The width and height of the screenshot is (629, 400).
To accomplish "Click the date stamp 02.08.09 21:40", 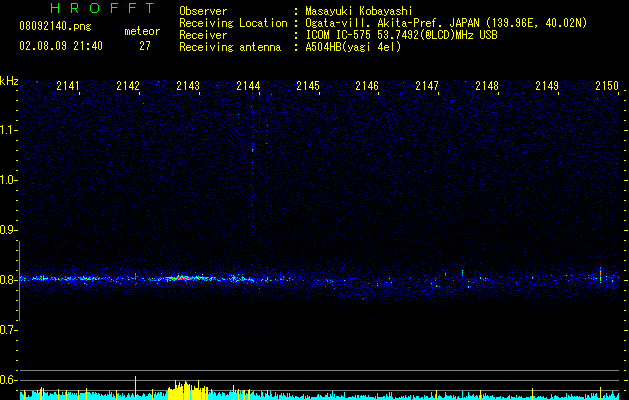I will pyautogui.click(x=61, y=46).
